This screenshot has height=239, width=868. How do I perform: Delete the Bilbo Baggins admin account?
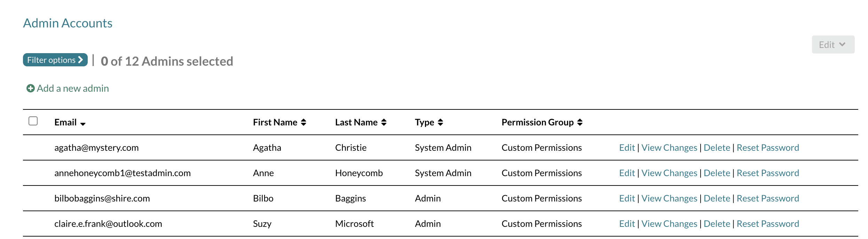pyautogui.click(x=717, y=198)
